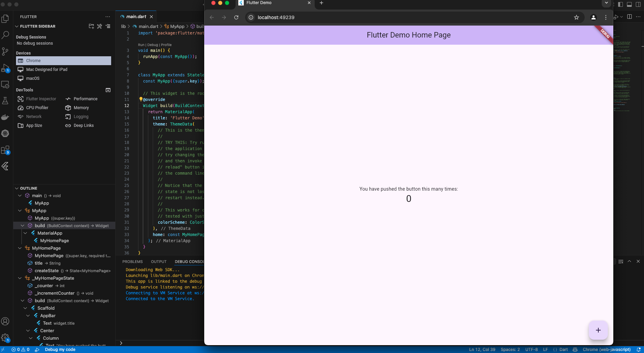Viewport: 644px width, 353px height.
Task: Click Debug my code in status bar
Action: [60, 349]
